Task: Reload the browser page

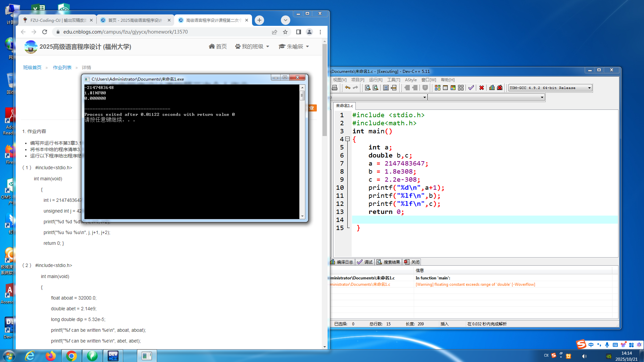Action: point(45,32)
